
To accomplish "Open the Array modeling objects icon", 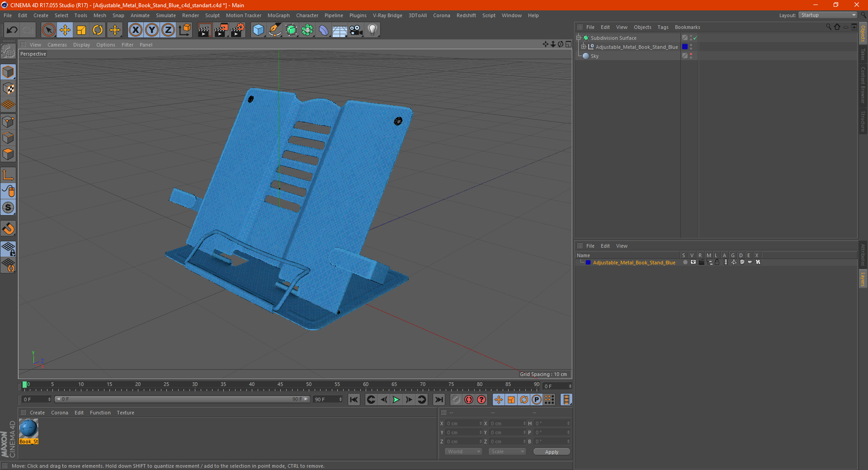I will 307,30.
